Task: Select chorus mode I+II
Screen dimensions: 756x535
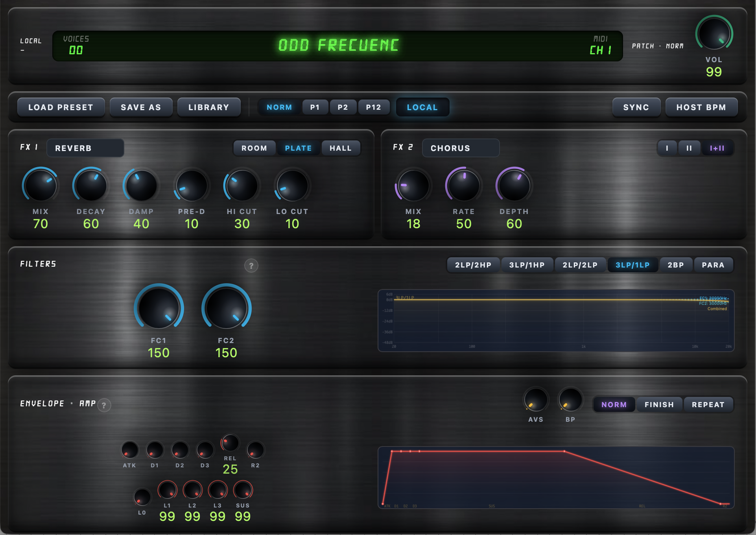Action: [x=717, y=148]
